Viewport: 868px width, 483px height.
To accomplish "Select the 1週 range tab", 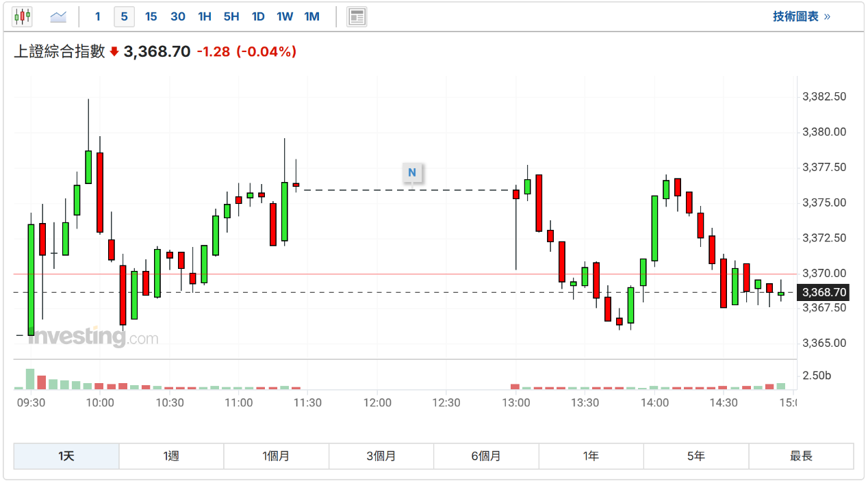I will point(171,456).
